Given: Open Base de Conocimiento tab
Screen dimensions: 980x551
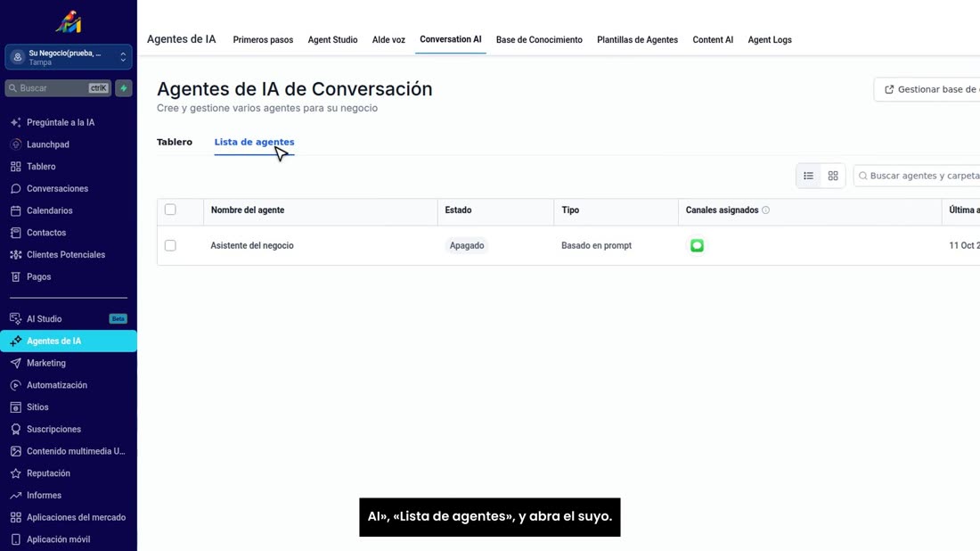Looking at the screenshot, I should pyautogui.click(x=539, y=39).
